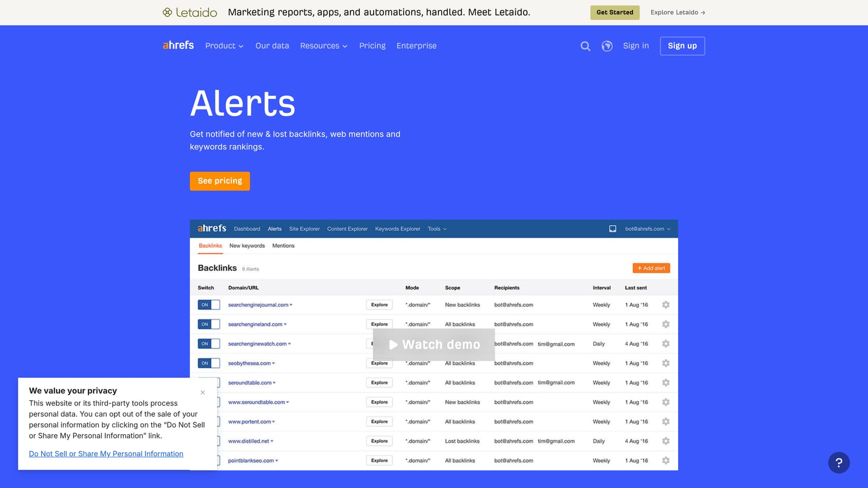
Task: Click the Ahrefs logo in the navigation bar
Action: [x=178, y=46]
